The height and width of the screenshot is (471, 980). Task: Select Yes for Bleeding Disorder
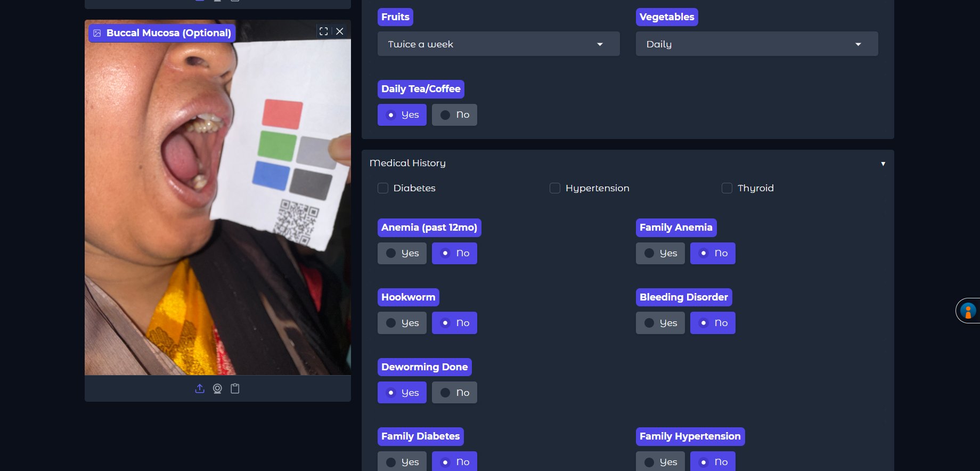[660, 323]
